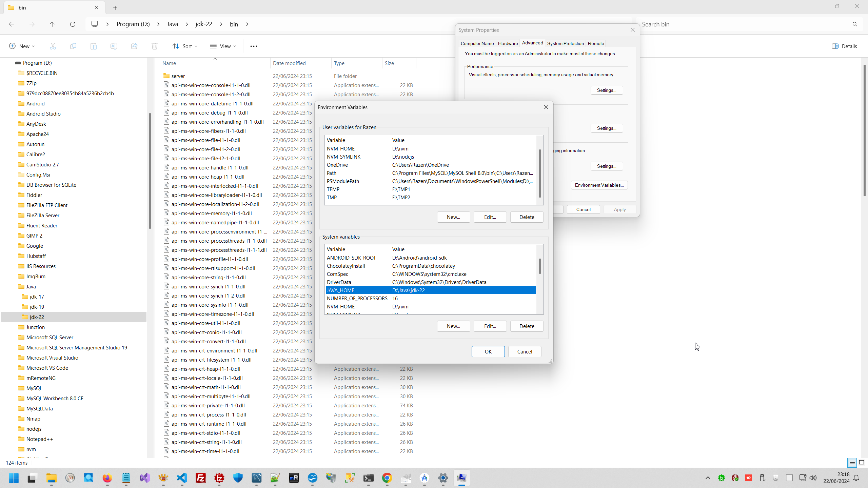This screenshot has width=868, height=488.
Task: Open Visual Studio Code from taskbar
Action: [x=182, y=478]
